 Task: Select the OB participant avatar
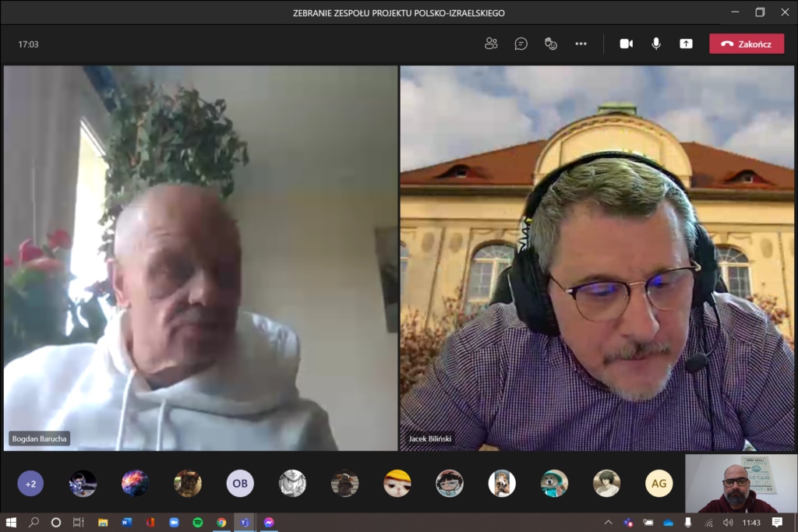coord(240,483)
